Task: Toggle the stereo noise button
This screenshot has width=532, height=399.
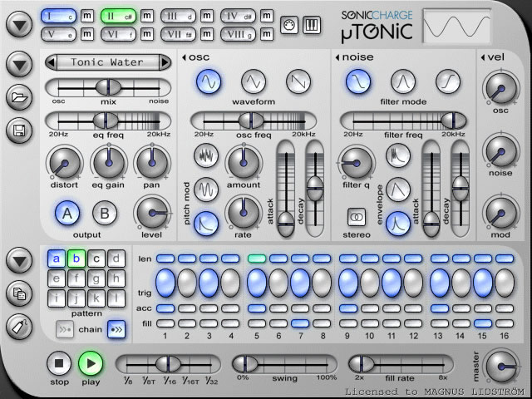Action: pos(357,217)
